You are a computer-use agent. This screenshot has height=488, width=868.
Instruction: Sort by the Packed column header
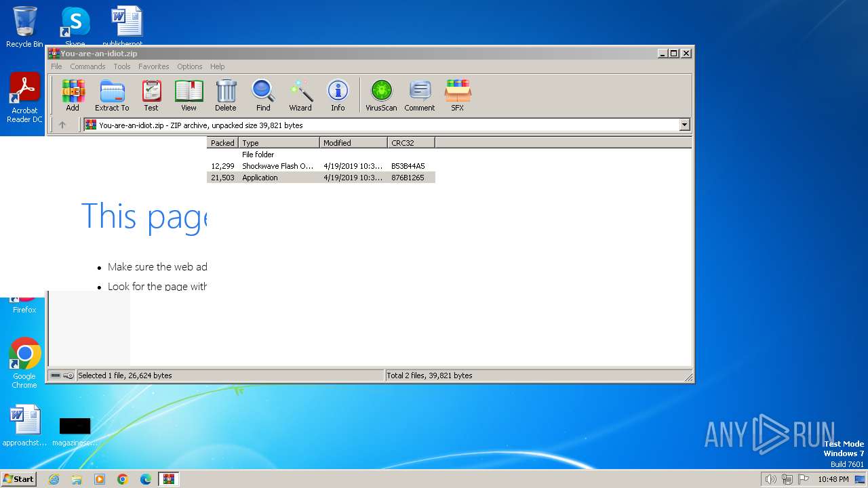pyautogui.click(x=222, y=142)
